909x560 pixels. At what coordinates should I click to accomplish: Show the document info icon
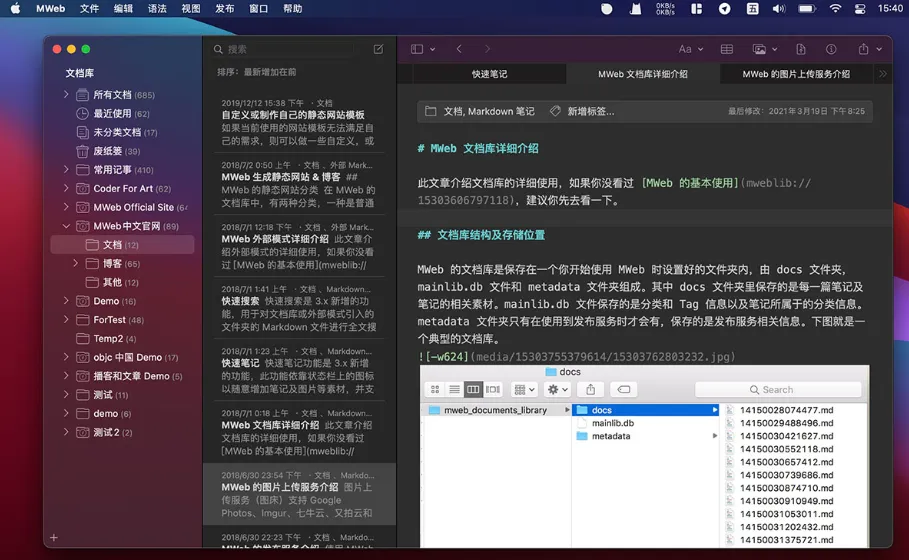(x=831, y=49)
